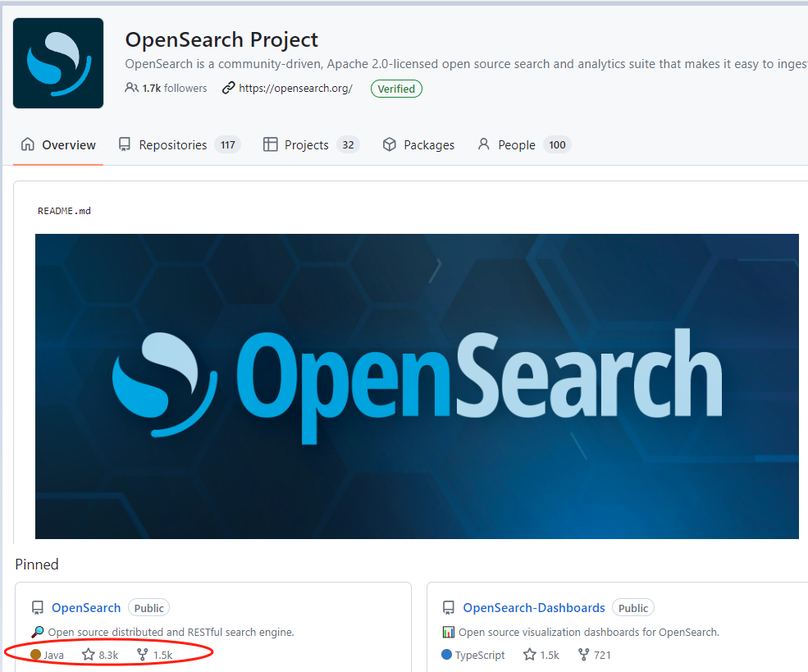Click star icon on OpenSearch card
Screen dimensions: 808x672
(x=89, y=655)
